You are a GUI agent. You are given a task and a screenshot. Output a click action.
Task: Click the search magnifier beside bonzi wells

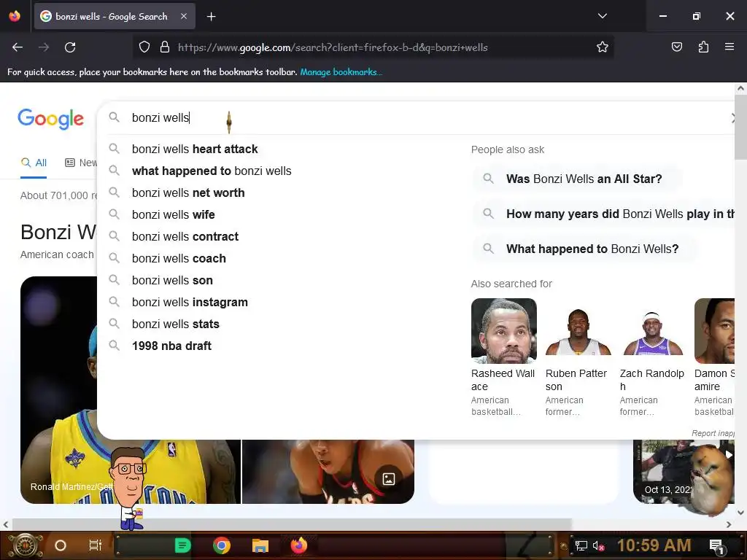click(x=114, y=117)
